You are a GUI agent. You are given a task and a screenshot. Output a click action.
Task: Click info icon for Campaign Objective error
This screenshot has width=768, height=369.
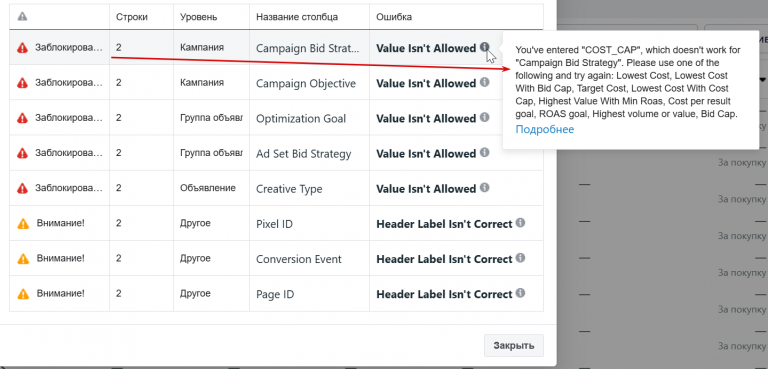[x=484, y=82]
